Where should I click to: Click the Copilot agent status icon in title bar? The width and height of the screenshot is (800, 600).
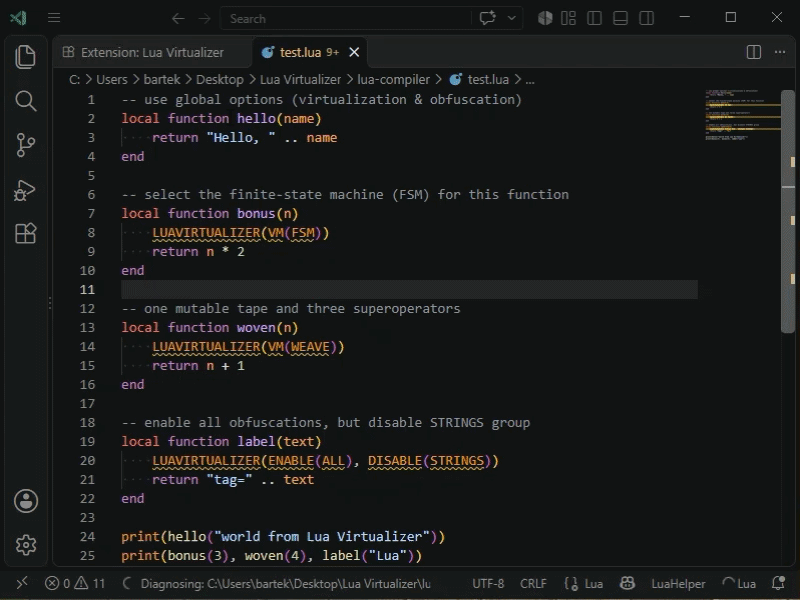[545, 18]
